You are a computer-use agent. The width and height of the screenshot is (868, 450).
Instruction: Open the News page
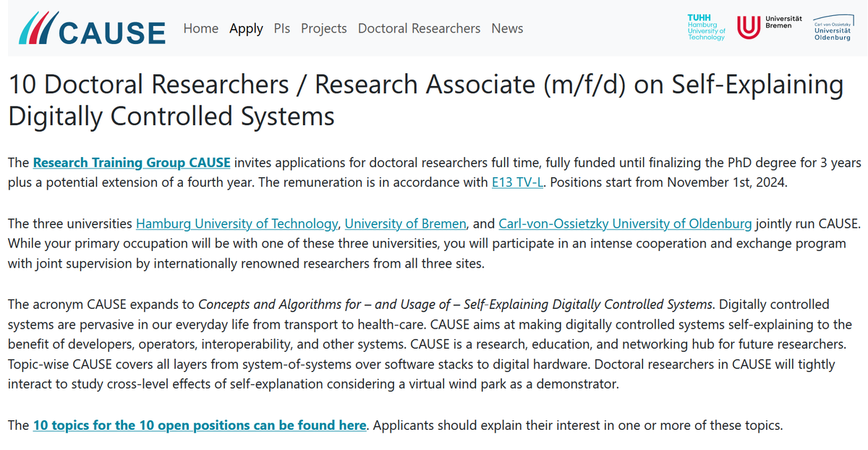point(507,28)
